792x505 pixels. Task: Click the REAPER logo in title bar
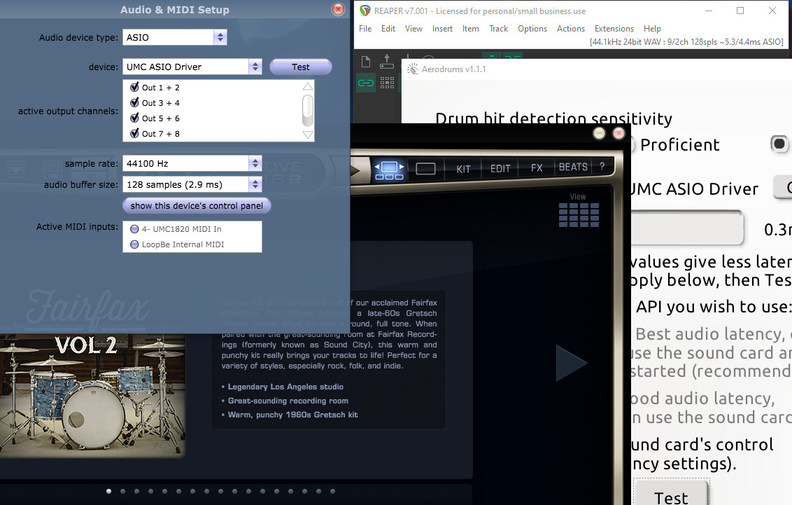pyautogui.click(x=365, y=11)
